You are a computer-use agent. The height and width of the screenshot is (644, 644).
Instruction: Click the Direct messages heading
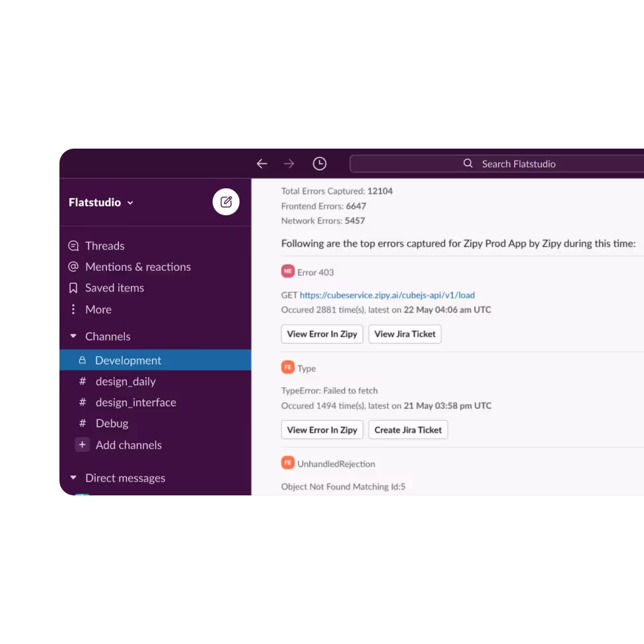pos(125,478)
